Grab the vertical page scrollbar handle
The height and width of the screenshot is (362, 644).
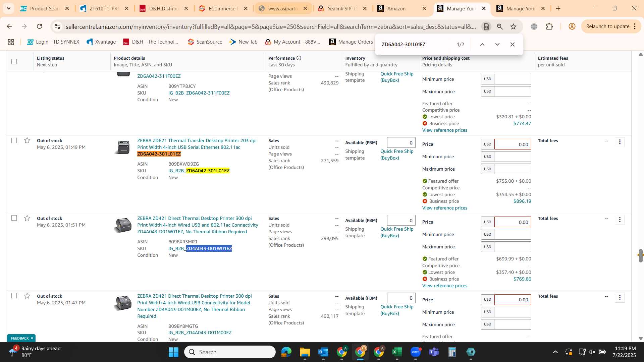tap(641, 255)
